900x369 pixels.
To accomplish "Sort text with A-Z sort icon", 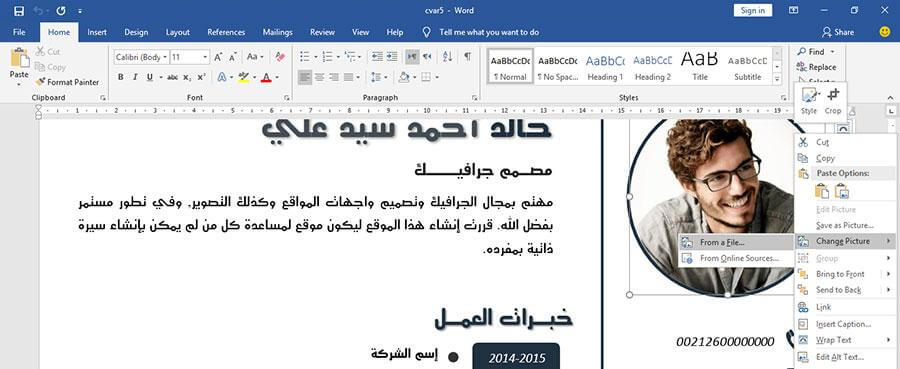I will click(448, 57).
